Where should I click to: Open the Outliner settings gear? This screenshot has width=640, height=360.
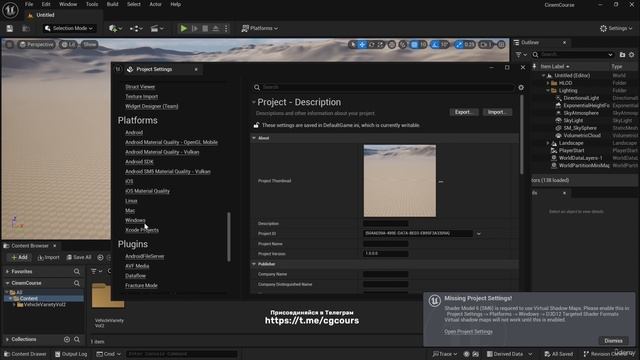click(631, 54)
